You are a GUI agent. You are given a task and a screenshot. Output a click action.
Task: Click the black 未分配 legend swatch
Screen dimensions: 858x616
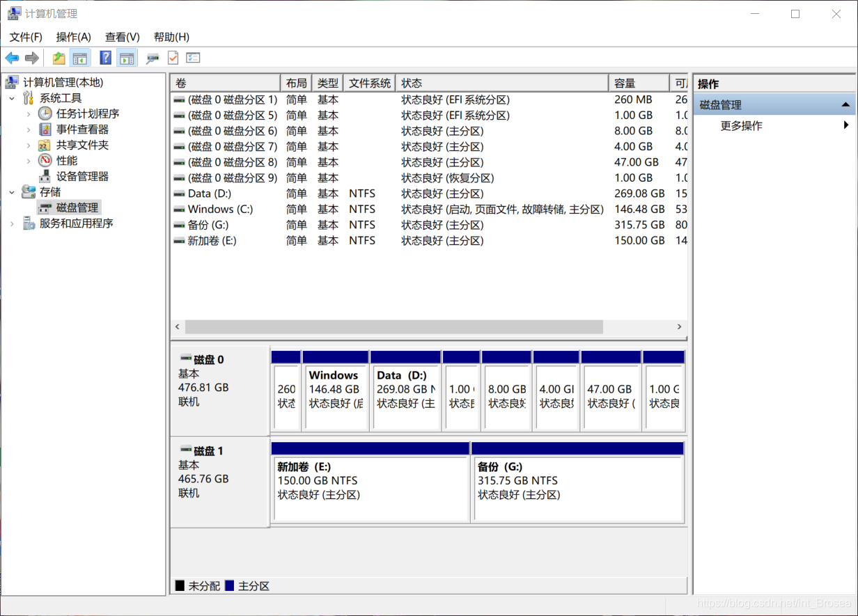tap(180, 586)
